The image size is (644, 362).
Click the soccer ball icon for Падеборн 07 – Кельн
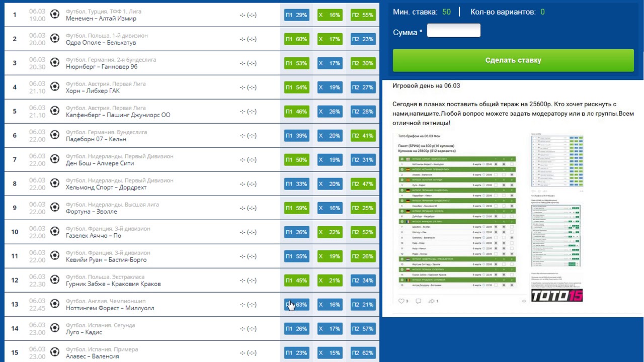pos(55,135)
